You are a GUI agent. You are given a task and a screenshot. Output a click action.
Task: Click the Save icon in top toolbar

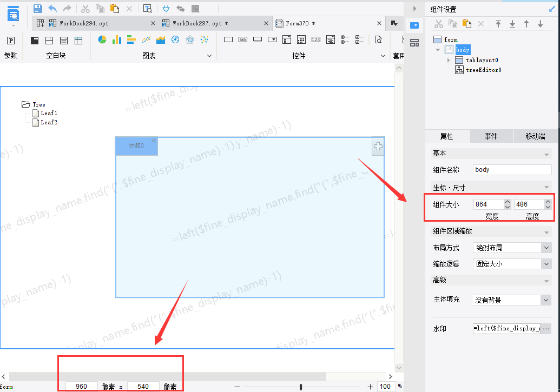click(37, 9)
